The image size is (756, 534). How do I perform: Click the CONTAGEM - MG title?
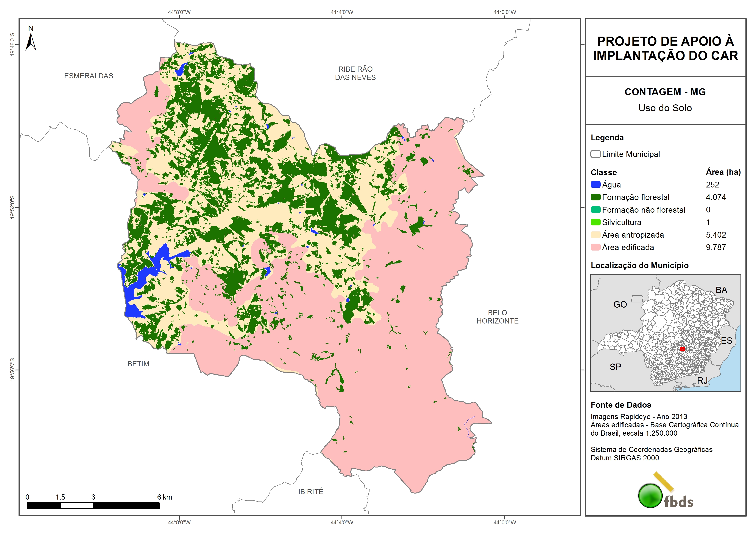pyautogui.click(x=665, y=92)
